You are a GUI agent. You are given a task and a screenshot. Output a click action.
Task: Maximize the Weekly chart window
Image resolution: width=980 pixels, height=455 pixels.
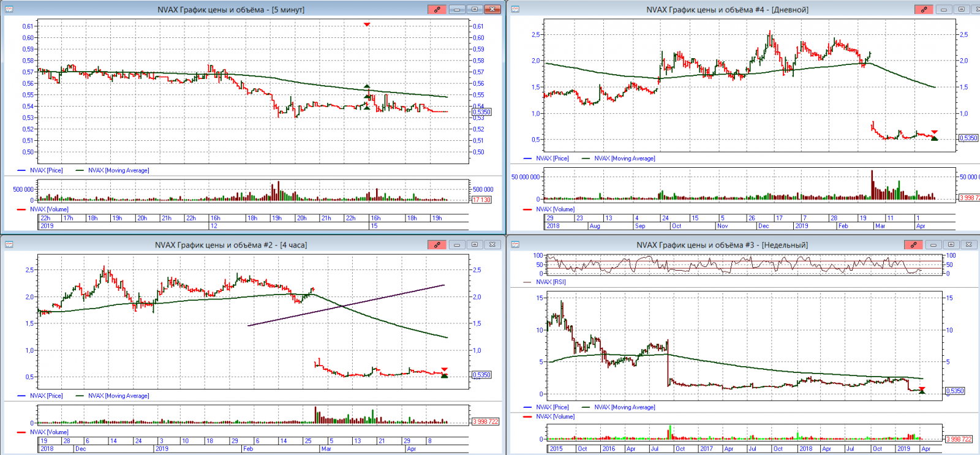(x=951, y=244)
